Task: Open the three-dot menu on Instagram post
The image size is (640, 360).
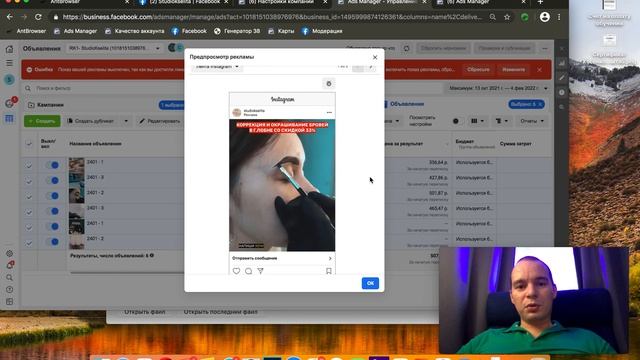Action: [x=329, y=112]
